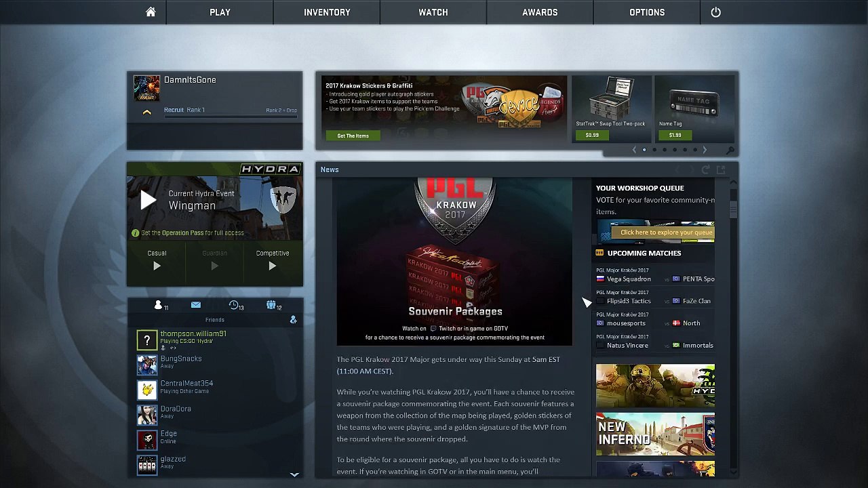The image size is (868, 488).
Task: Refresh the News panel
Action: [706, 169]
